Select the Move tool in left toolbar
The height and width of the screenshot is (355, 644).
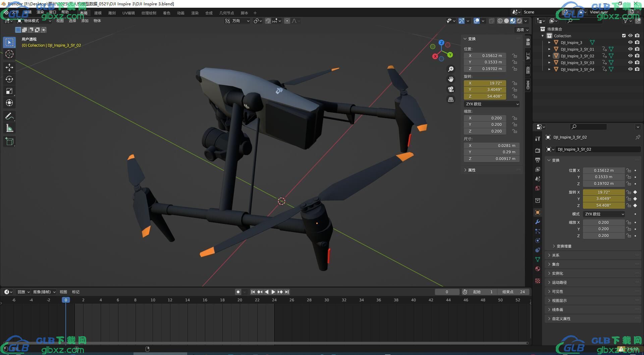pyautogui.click(x=9, y=67)
